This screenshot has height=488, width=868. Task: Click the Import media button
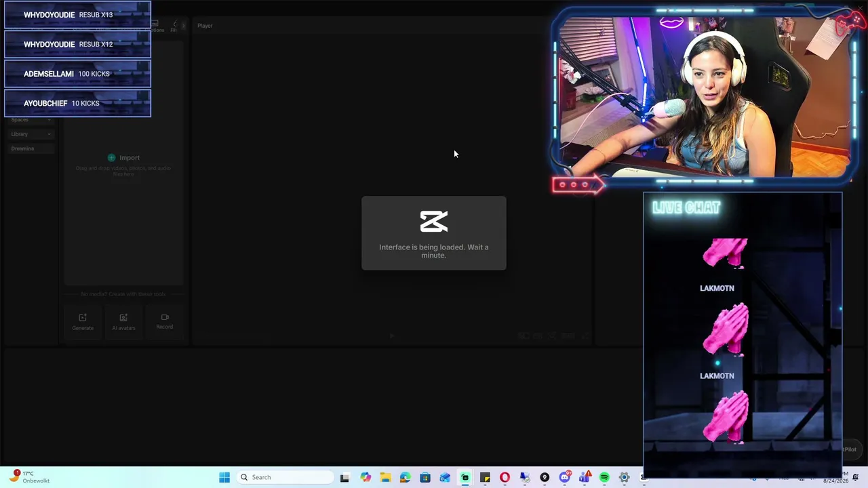pos(123,157)
